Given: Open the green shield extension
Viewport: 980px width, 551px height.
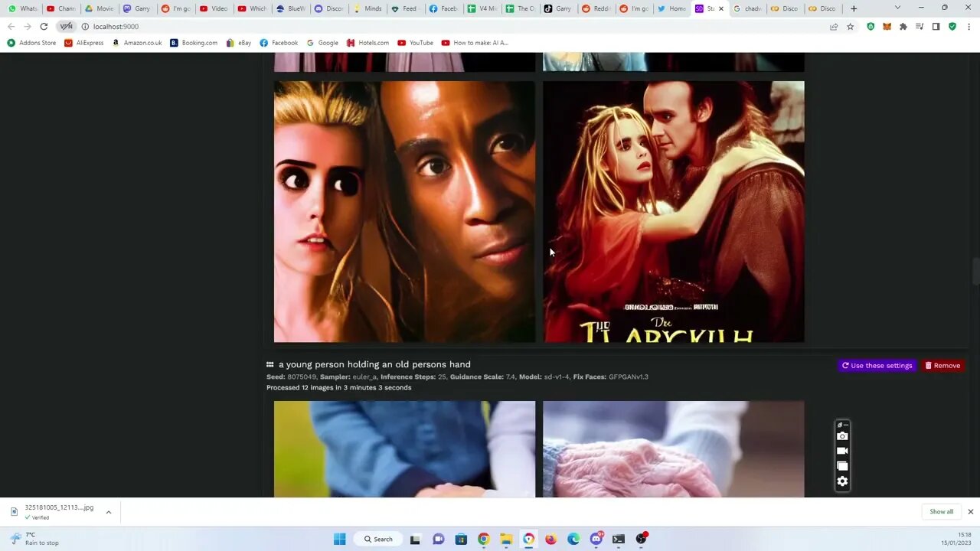Looking at the screenshot, I should [871, 26].
